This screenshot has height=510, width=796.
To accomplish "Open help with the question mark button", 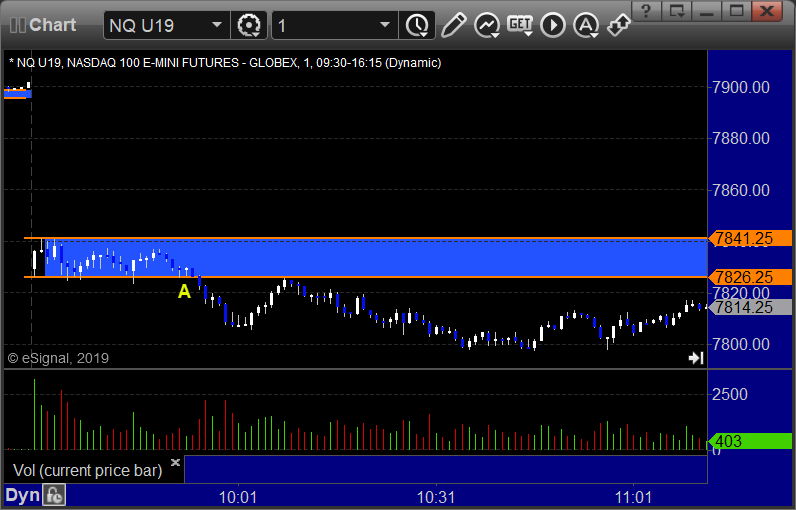I will tap(646, 10).
